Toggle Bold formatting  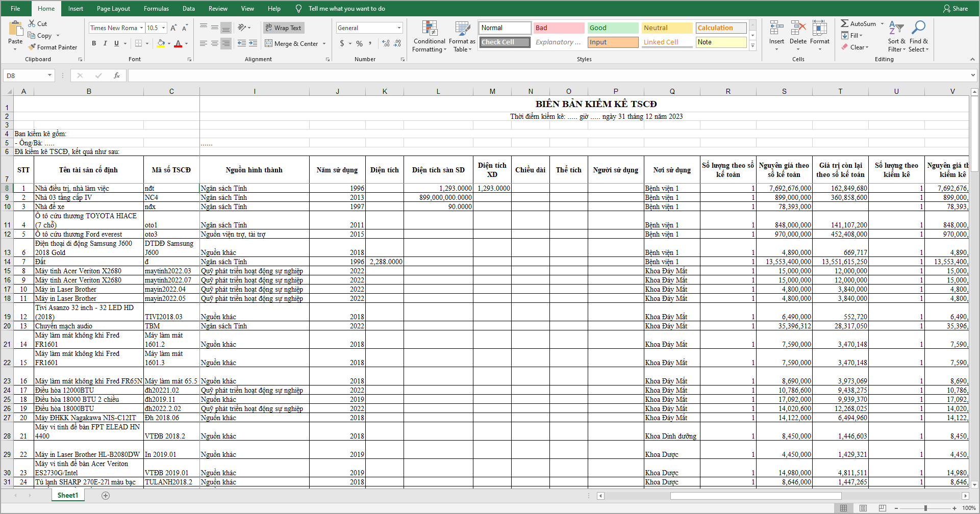point(94,43)
